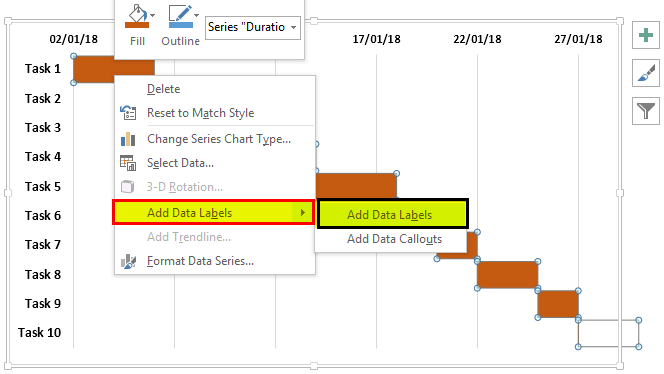This screenshot has width=664, height=374.
Task: Select the orange Task 9 bar
Action: pos(558,304)
